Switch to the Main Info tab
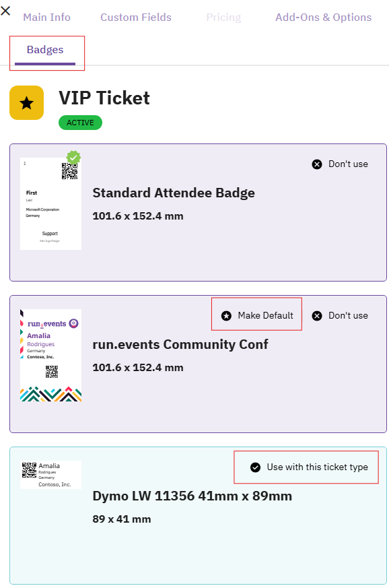Viewport: 389px width, 588px height. point(47,18)
